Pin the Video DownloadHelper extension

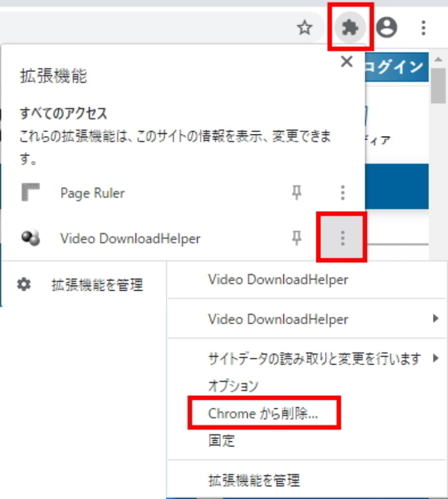297,239
